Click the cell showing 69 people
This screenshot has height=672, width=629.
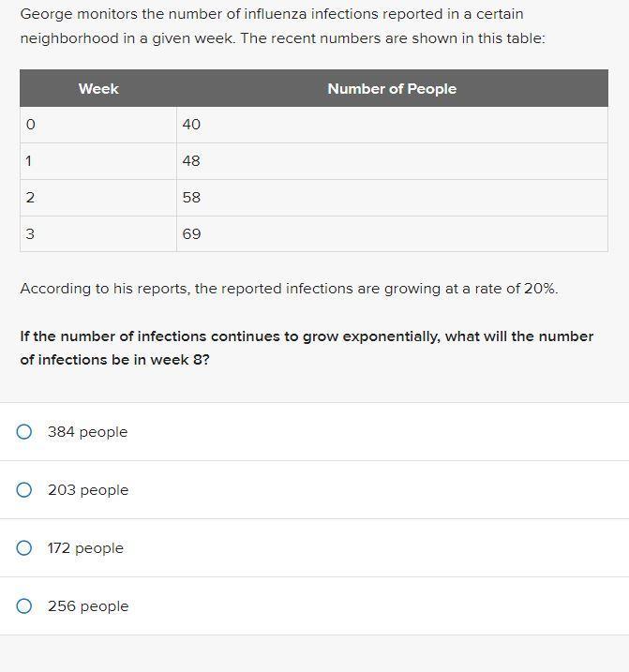(x=392, y=234)
